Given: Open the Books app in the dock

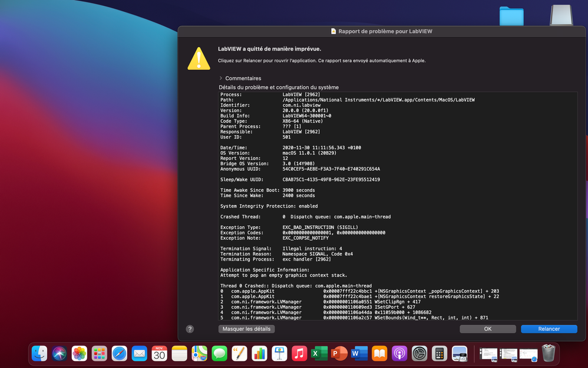Looking at the screenshot, I should pyautogui.click(x=379, y=353).
